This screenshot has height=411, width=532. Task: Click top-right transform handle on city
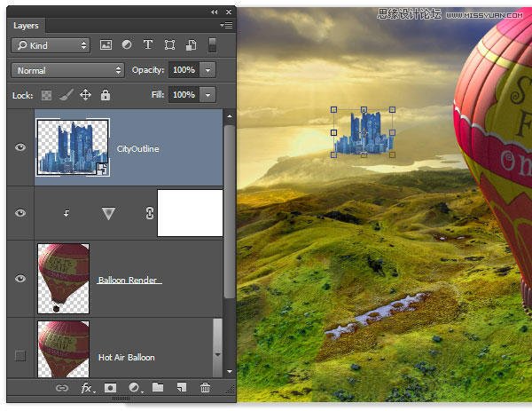[392, 109]
